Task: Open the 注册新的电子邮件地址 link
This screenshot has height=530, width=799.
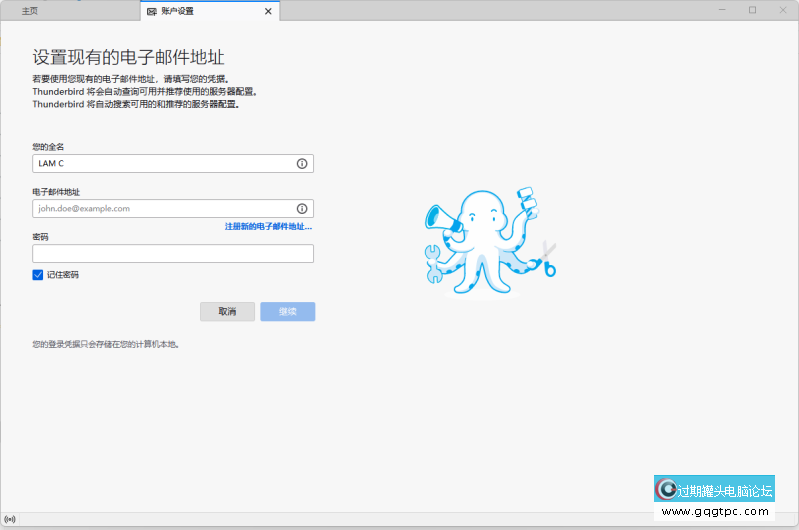Action: click(x=268, y=227)
